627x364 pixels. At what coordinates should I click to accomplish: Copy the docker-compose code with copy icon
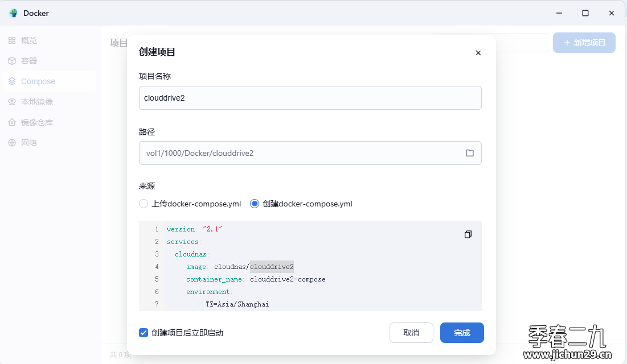point(468,234)
